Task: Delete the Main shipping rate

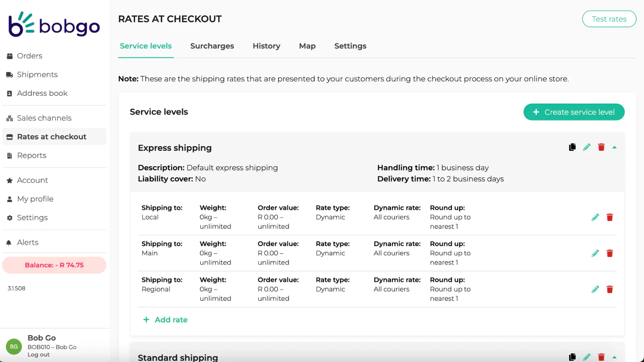Action: coord(610,253)
